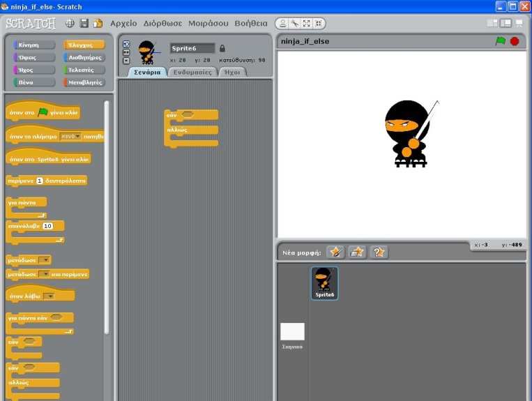This screenshot has height=401, width=532.
Task: Maximize the Scratch window
Action: (x=512, y=6)
